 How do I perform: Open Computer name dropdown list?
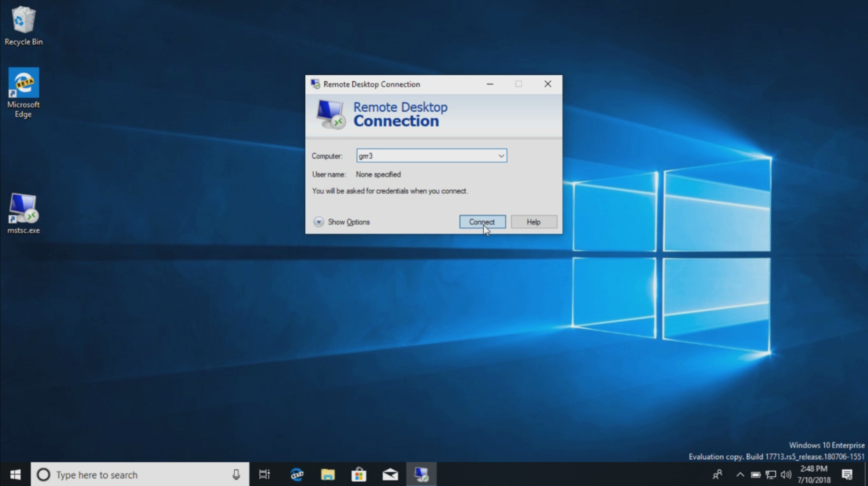point(501,155)
